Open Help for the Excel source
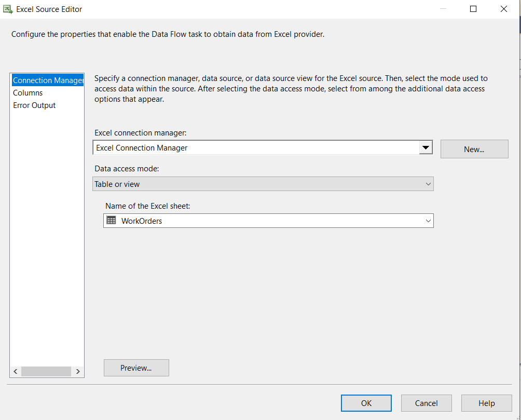Viewport: 521px width, 420px height. point(486,403)
